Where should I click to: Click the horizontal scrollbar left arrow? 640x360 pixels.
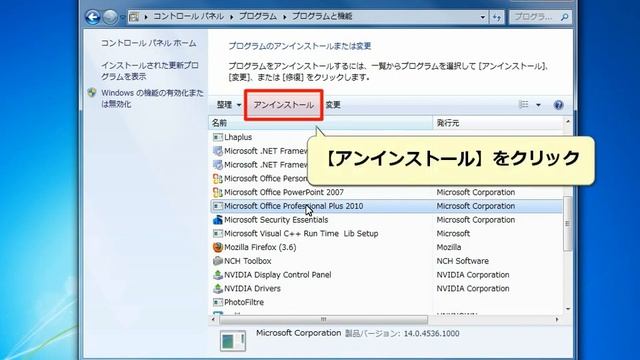click(213, 319)
